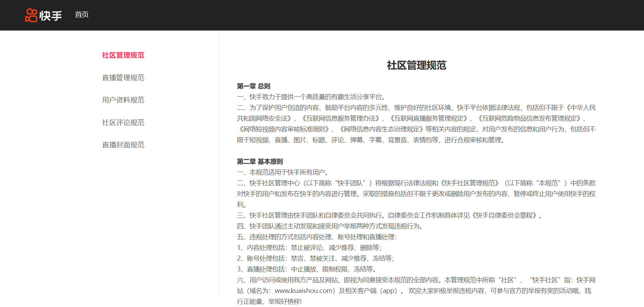The image size is (644, 307).
Task: Open 用户资料规范 in the sidebar
Action: point(123,100)
